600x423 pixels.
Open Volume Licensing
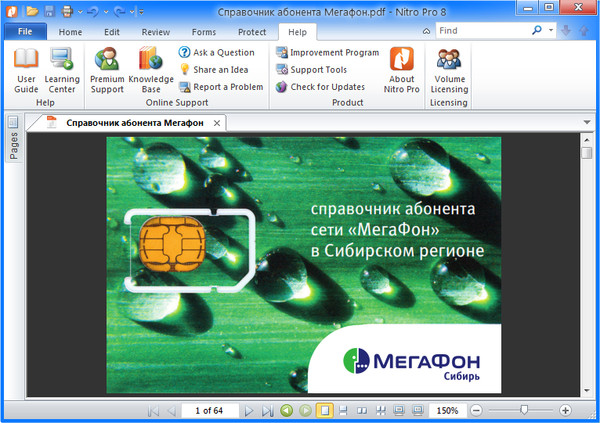450,68
